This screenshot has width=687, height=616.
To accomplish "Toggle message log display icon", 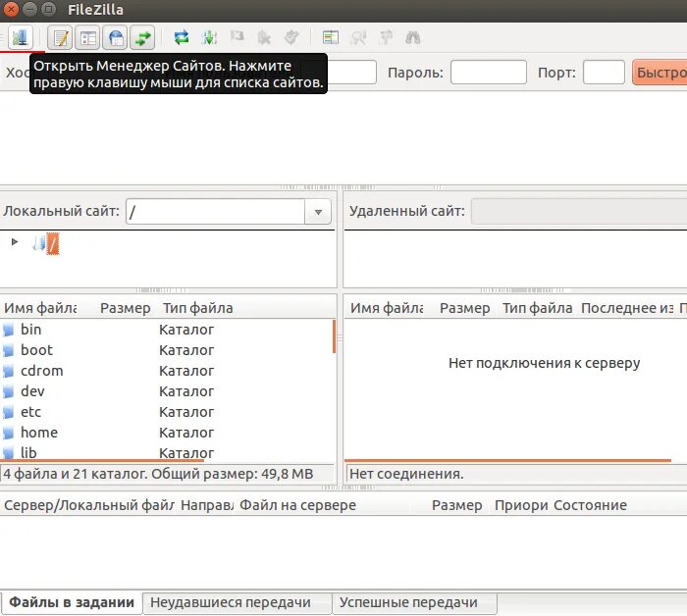I will [x=61, y=37].
